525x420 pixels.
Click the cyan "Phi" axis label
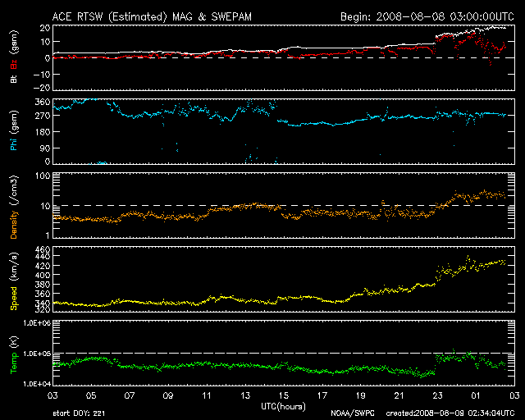14,144
